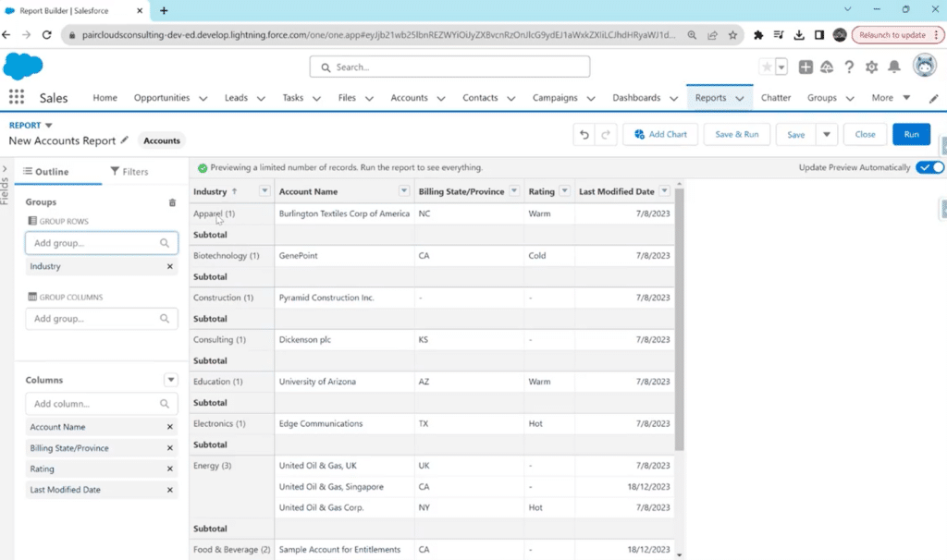Sort by the Industry column header

pos(210,191)
